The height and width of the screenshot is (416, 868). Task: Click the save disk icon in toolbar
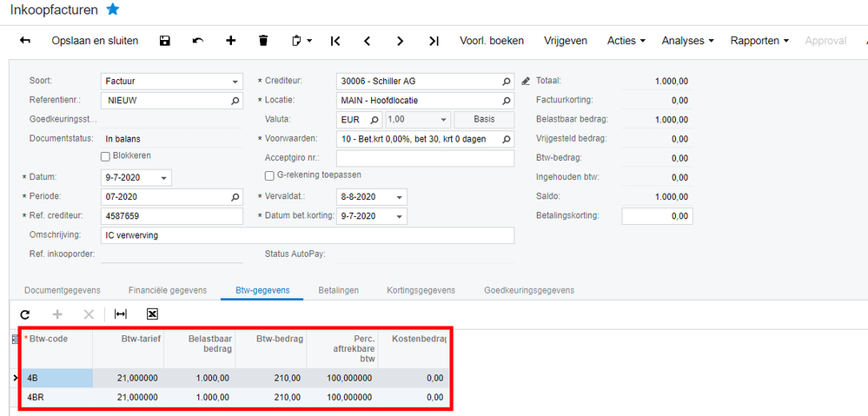(x=164, y=41)
